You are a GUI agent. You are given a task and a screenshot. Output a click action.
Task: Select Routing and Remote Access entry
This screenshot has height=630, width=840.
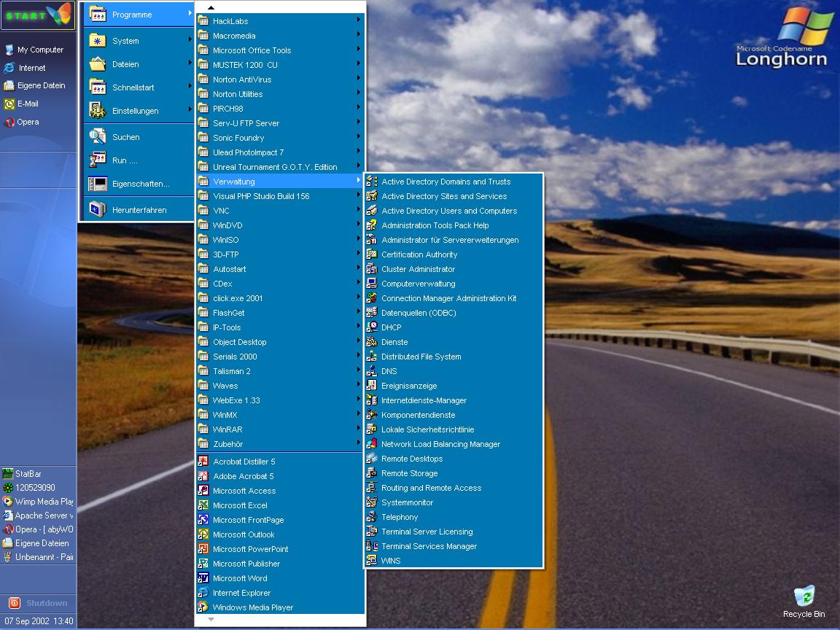tap(431, 488)
